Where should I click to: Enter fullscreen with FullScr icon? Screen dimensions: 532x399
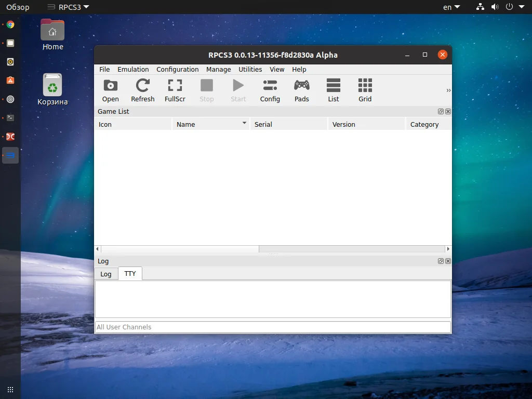point(175,90)
